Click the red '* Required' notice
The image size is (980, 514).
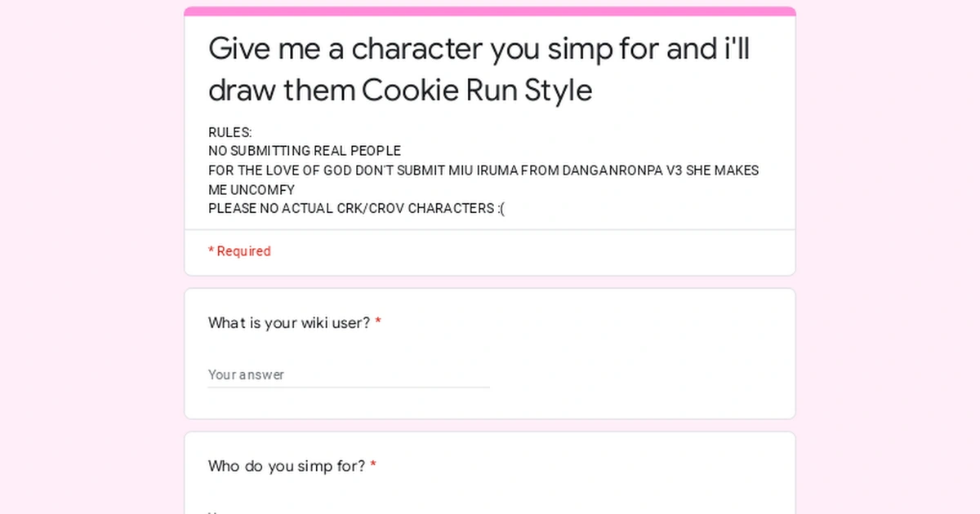pos(239,251)
